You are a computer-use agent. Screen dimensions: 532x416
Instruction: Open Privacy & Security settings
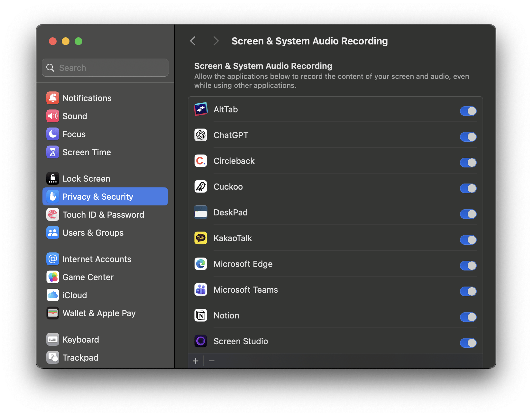(x=105, y=196)
